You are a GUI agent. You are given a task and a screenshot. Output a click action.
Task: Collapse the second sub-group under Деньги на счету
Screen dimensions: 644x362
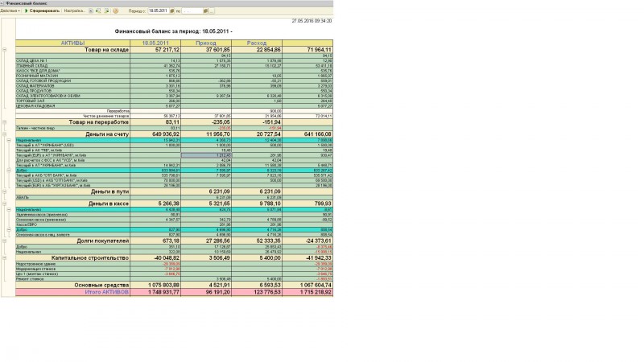point(9,170)
